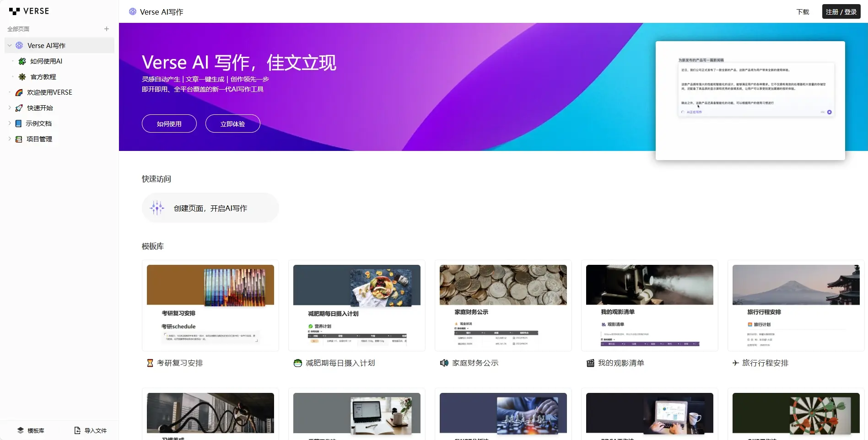This screenshot has width=868, height=440.
Task: Select 欢迎使用VERSE in the sidebar
Action: coord(49,92)
